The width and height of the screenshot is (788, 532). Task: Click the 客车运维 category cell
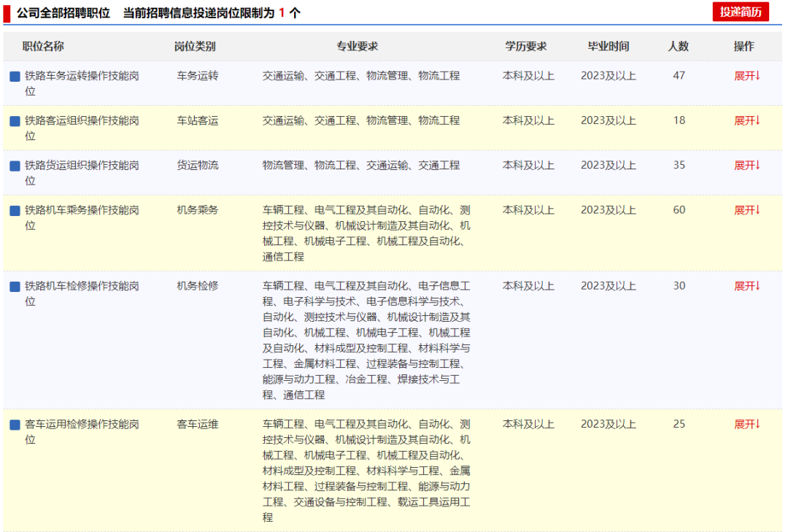[x=198, y=425]
